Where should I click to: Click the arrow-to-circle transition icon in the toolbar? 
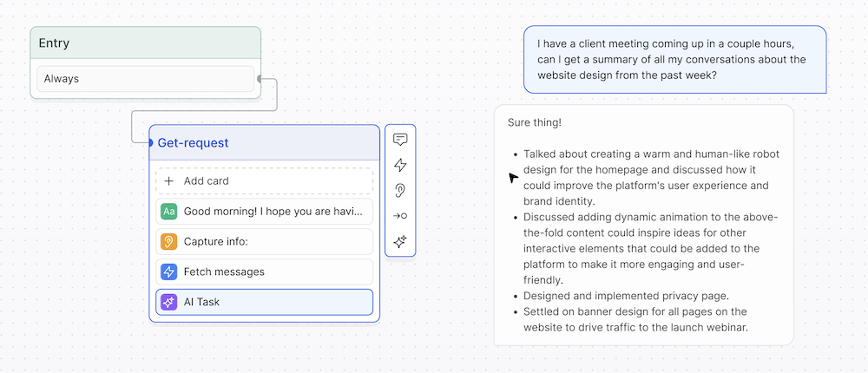click(400, 216)
